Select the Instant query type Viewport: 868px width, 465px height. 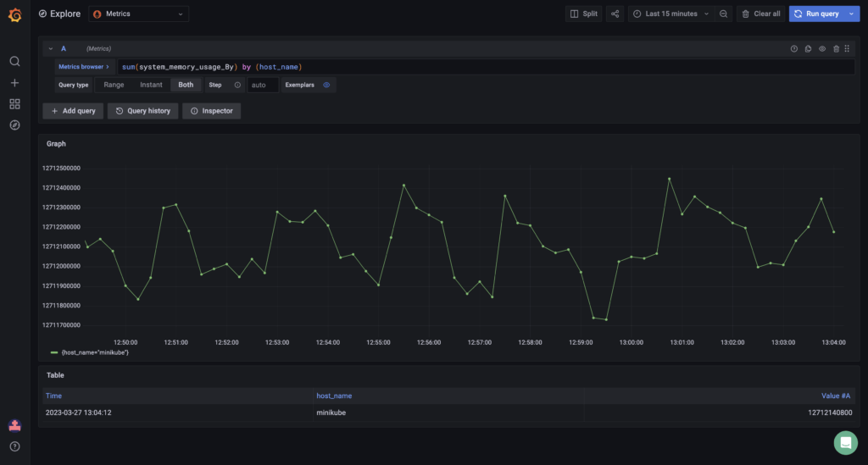pyautogui.click(x=151, y=86)
